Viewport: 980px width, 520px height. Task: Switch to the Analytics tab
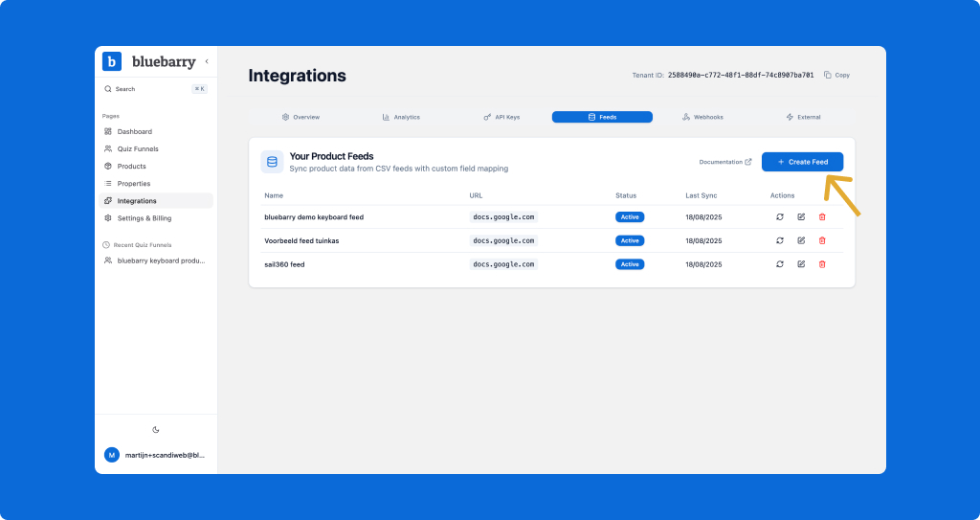point(401,117)
